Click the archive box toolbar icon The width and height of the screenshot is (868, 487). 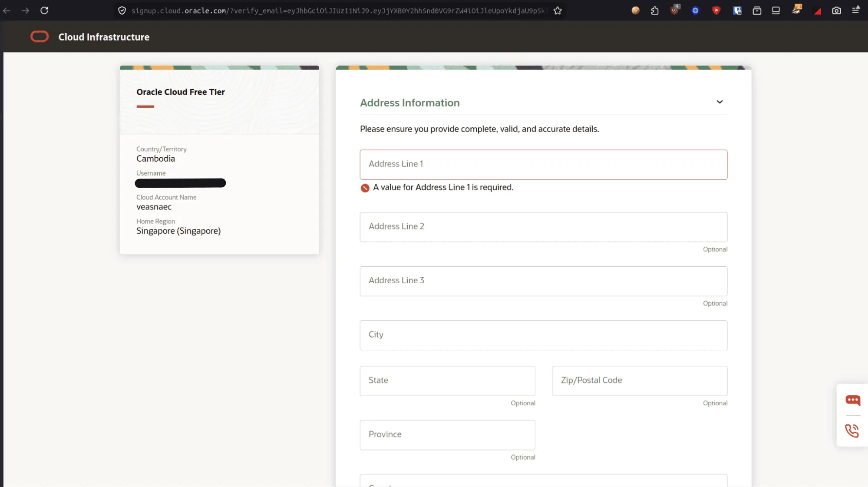click(x=757, y=10)
